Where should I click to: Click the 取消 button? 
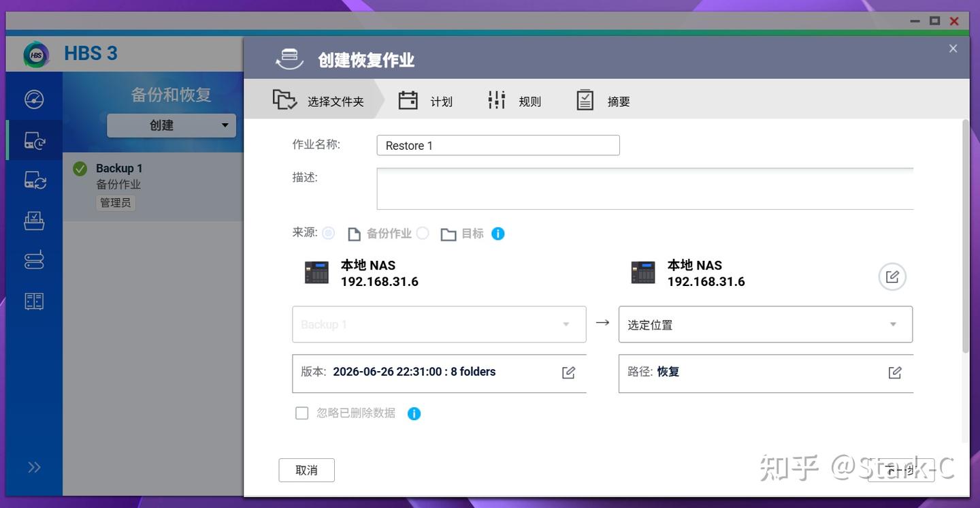(306, 470)
